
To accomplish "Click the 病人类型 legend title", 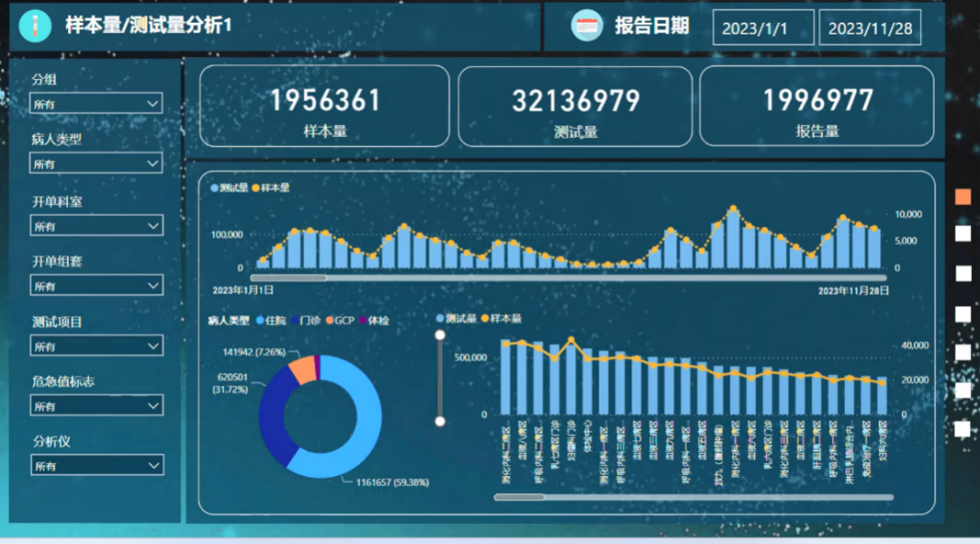I will 228,321.
